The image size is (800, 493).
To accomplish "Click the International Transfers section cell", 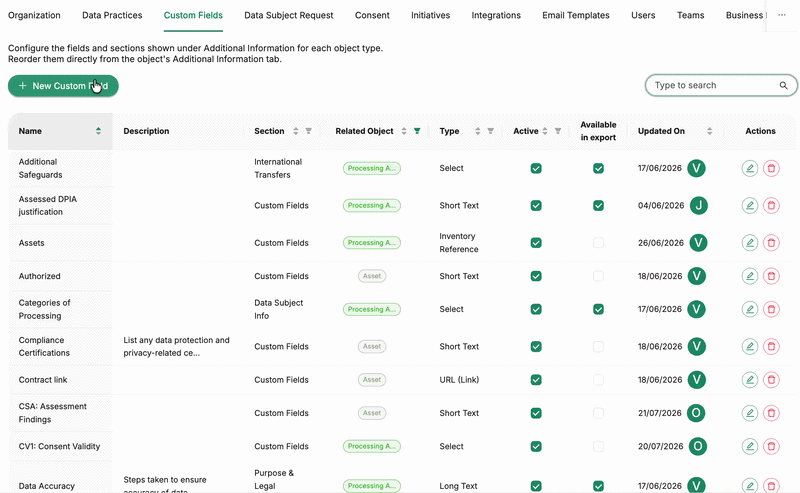I will (278, 168).
